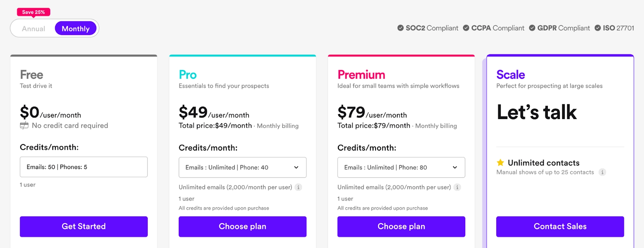This screenshot has width=644, height=248.
Task: Click the Premium plan unlimited emails info icon
Action: [457, 187]
